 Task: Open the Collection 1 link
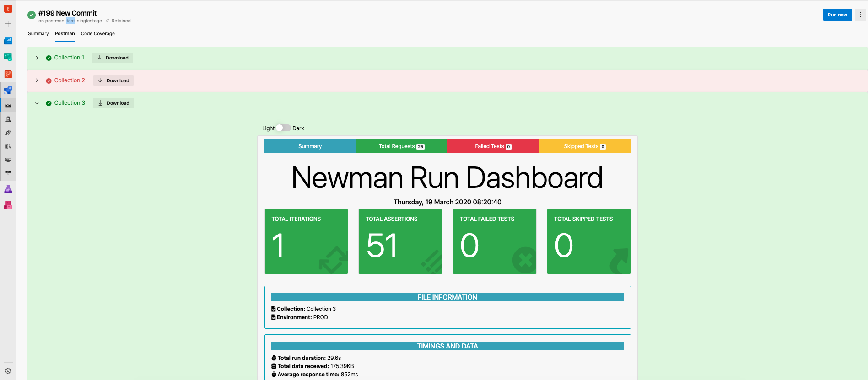[69, 58]
